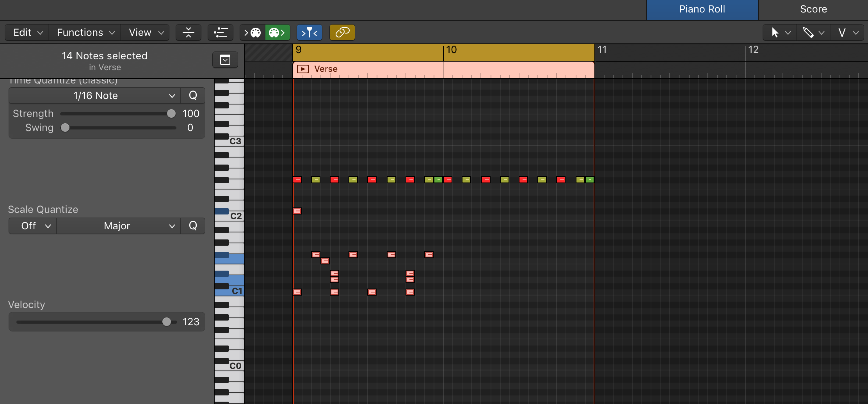868x404 pixels.
Task: Switch to the Score tab
Action: pyautogui.click(x=813, y=9)
